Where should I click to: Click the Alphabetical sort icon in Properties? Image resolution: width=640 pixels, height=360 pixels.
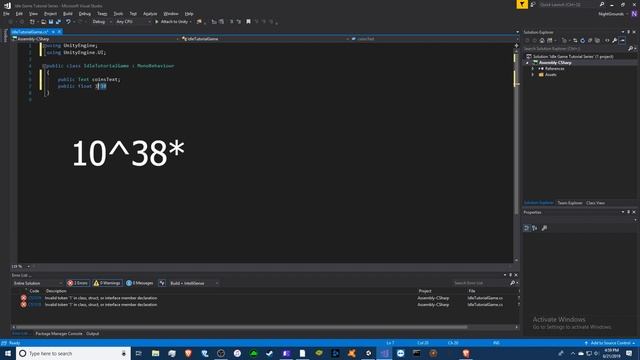tap(535, 228)
